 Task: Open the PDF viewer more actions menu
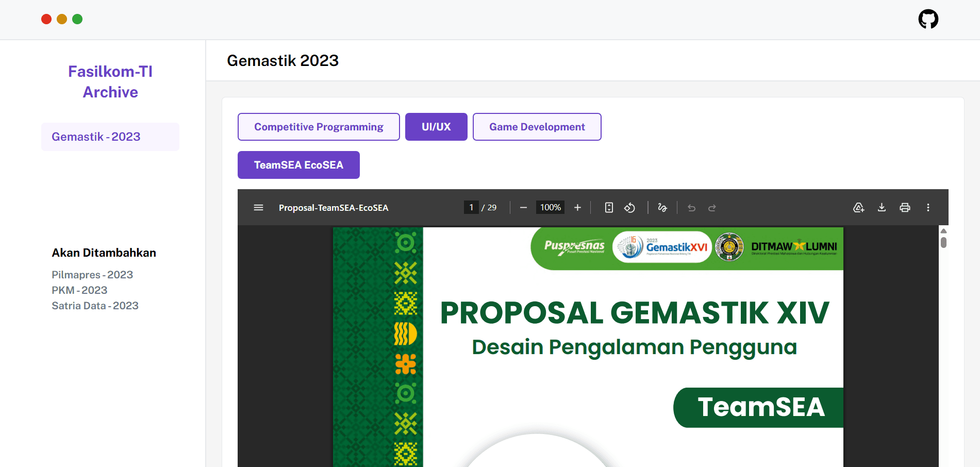928,208
